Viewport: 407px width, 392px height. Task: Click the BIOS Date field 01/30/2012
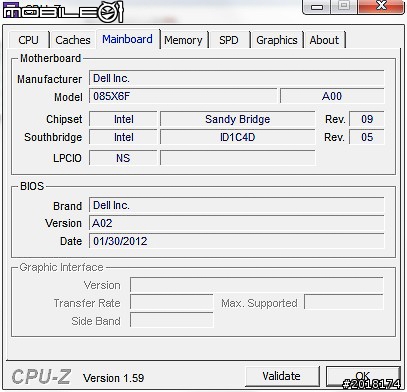(x=236, y=241)
